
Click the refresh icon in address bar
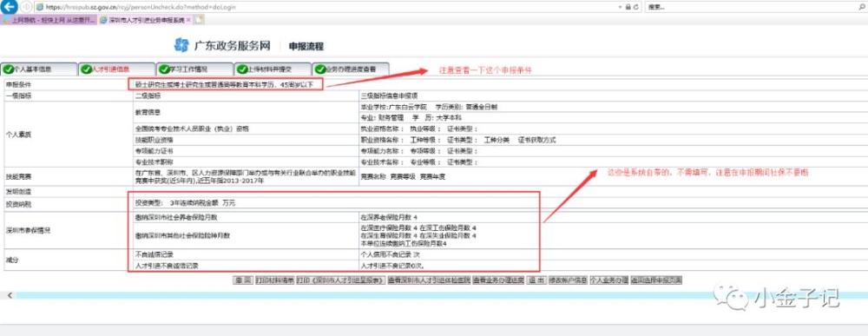(x=636, y=7)
